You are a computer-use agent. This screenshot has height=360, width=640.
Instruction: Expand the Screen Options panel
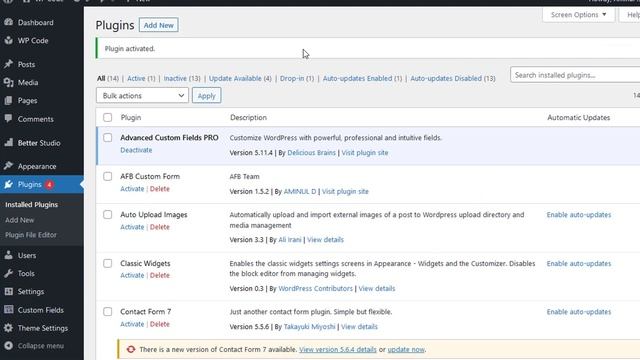pos(578,15)
